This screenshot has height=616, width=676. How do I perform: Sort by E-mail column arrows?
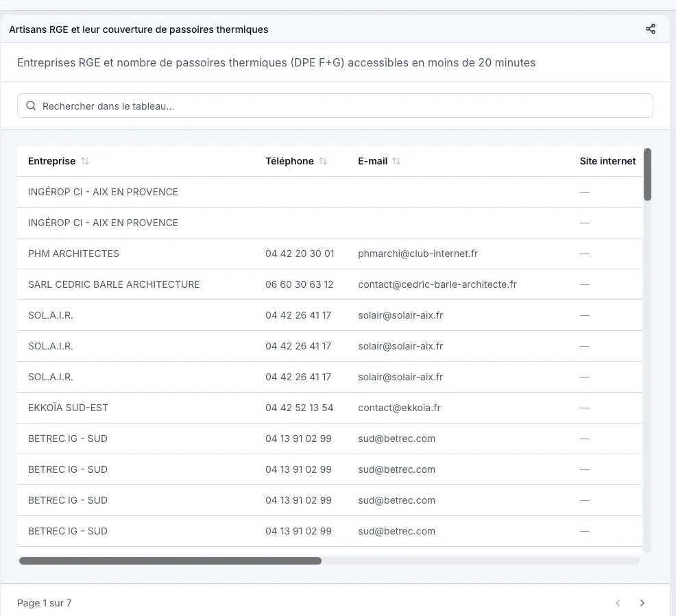tap(396, 161)
